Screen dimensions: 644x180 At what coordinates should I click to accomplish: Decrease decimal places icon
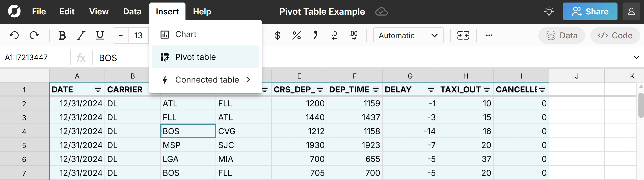[335, 35]
